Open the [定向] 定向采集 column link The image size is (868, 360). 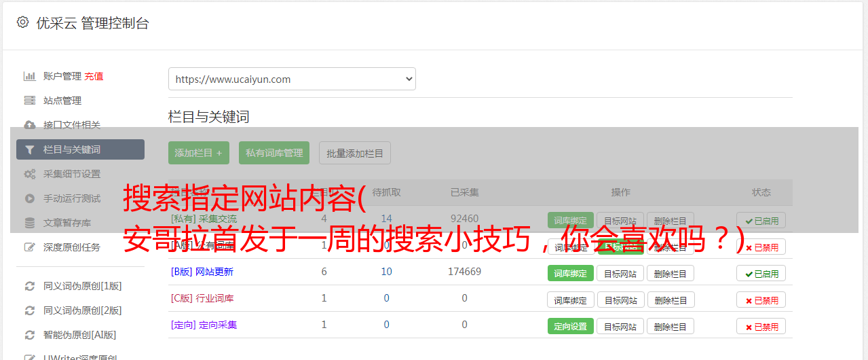204,325
